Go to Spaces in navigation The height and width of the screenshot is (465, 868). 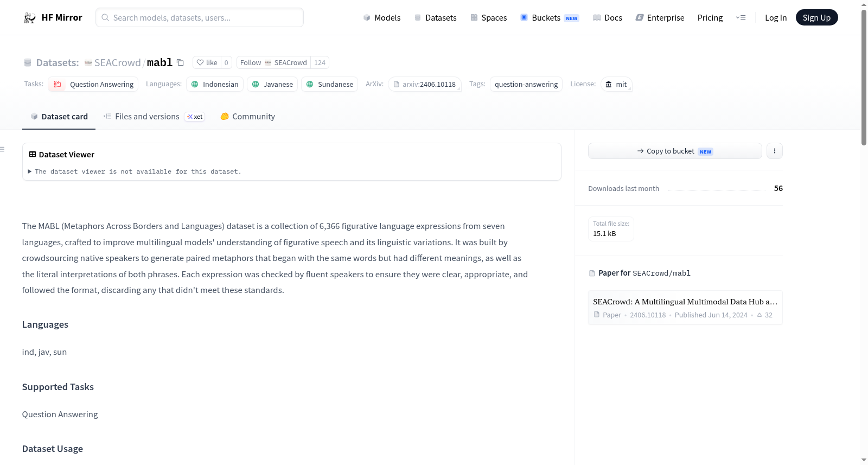click(x=488, y=18)
